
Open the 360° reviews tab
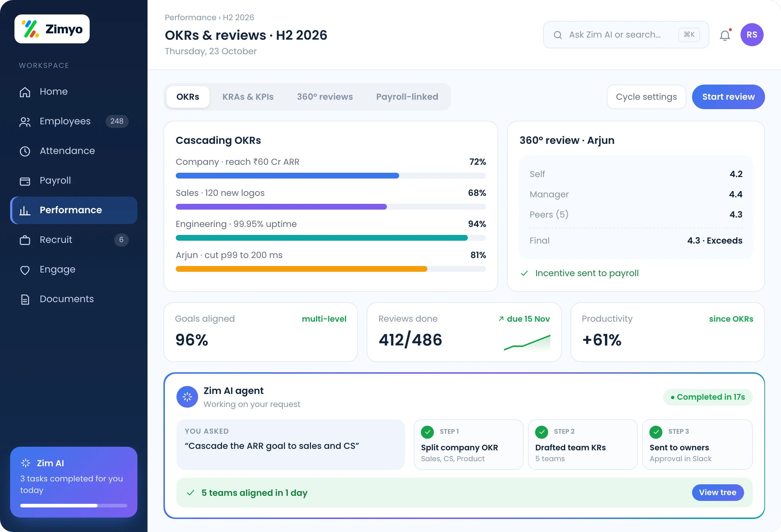pyautogui.click(x=325, y=97)
